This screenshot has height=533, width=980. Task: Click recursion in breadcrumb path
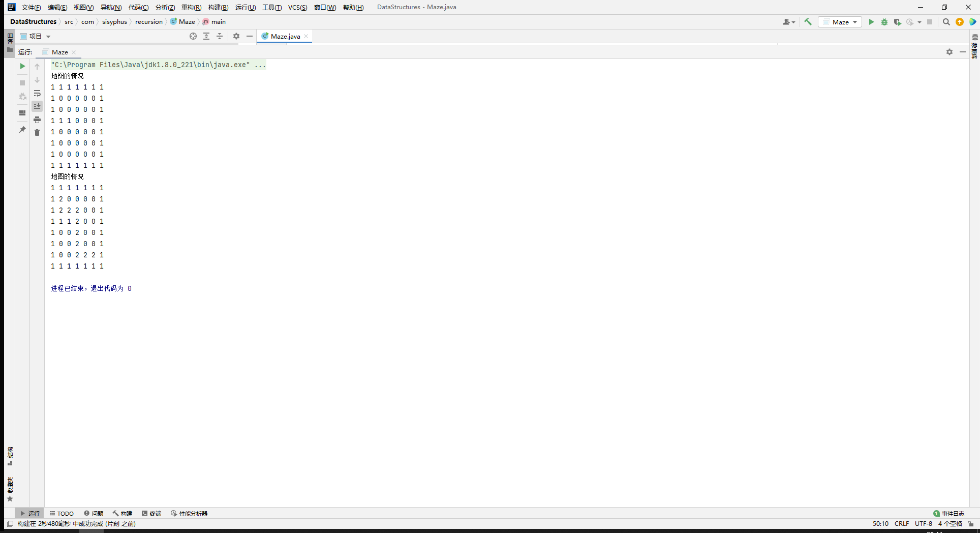pos(149,21)
